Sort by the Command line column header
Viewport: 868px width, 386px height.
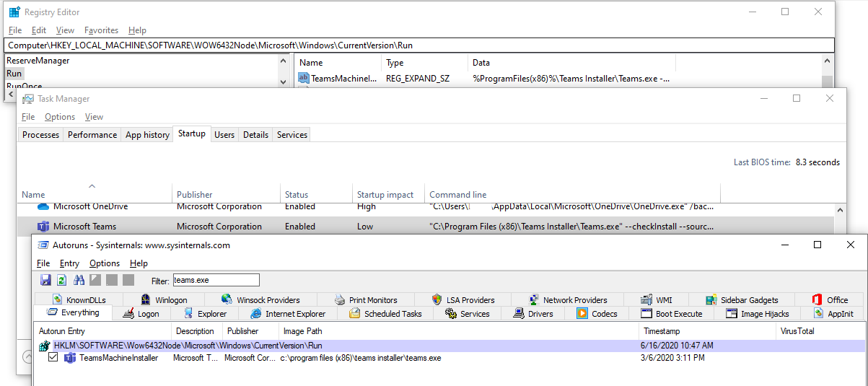pyautogui.click(x=572, y=194)
